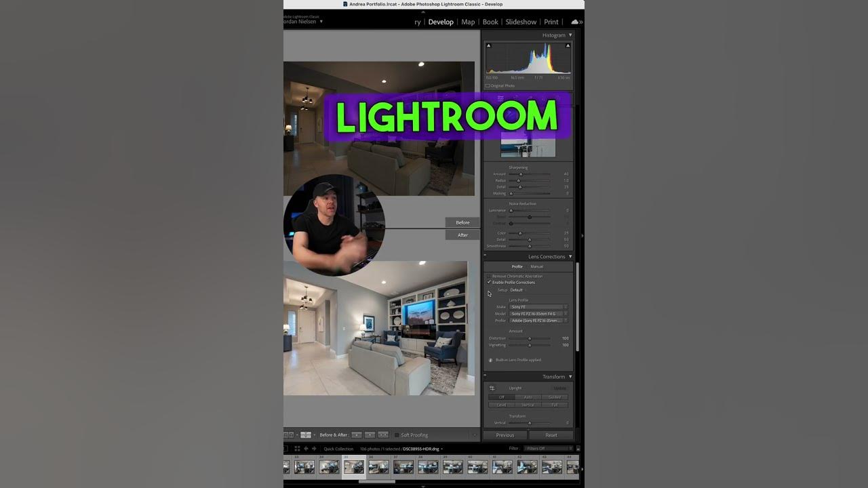This screenshot has width=868, height=488.
Task: Set Upright mode to Level
Action: coord(502,405)
